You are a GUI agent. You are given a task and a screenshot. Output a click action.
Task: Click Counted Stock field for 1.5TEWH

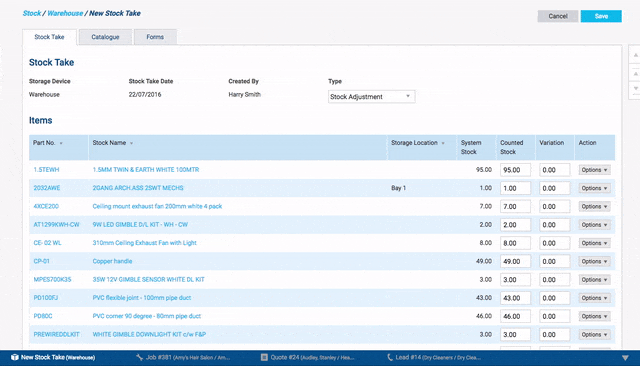[515, 170]
